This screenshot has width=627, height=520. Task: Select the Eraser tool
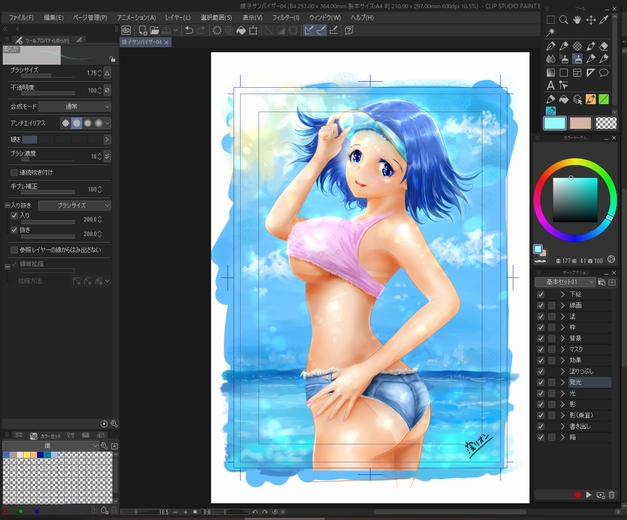pos(604,46)
